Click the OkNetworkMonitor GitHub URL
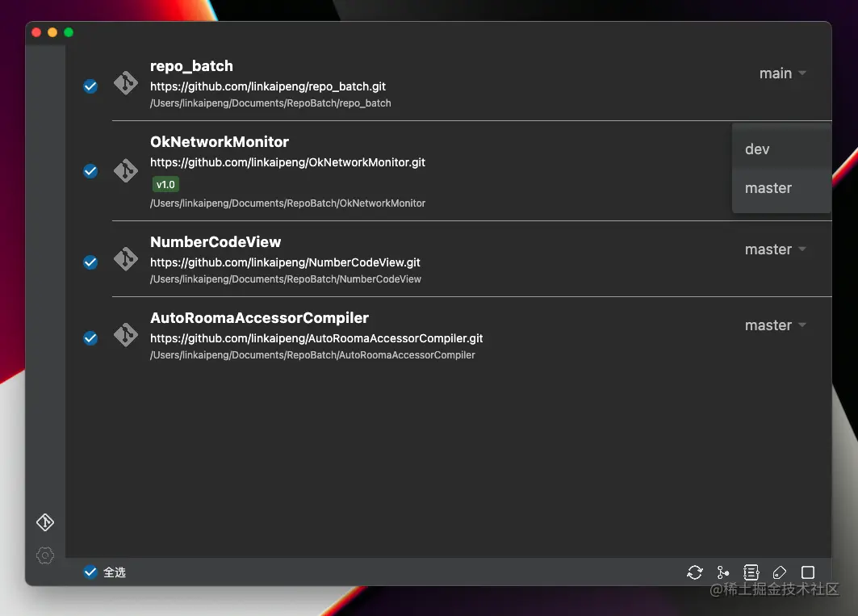The image size is (858, 616). tap(287, 162)
